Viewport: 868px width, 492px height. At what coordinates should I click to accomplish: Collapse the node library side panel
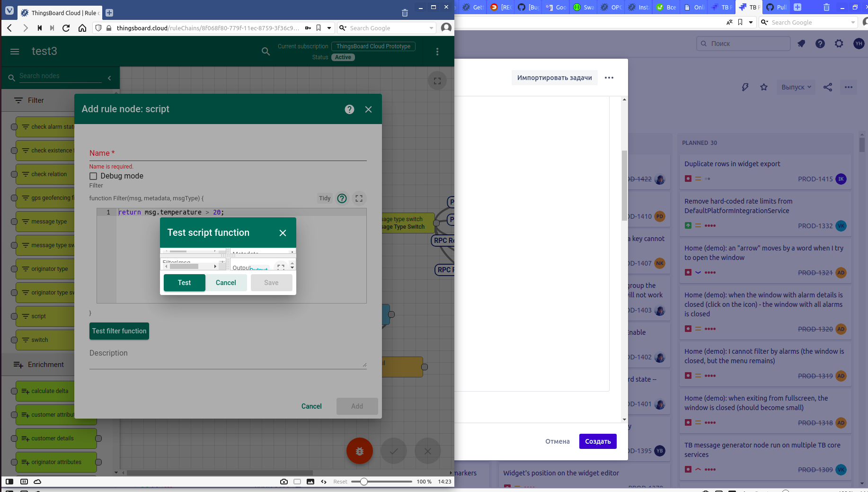click(109, 78)
